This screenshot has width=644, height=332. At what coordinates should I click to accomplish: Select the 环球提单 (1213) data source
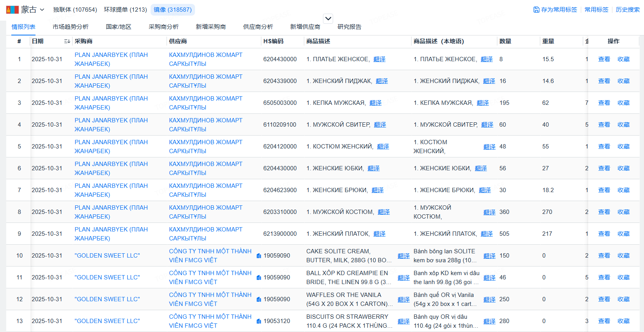tap(125, 10)
